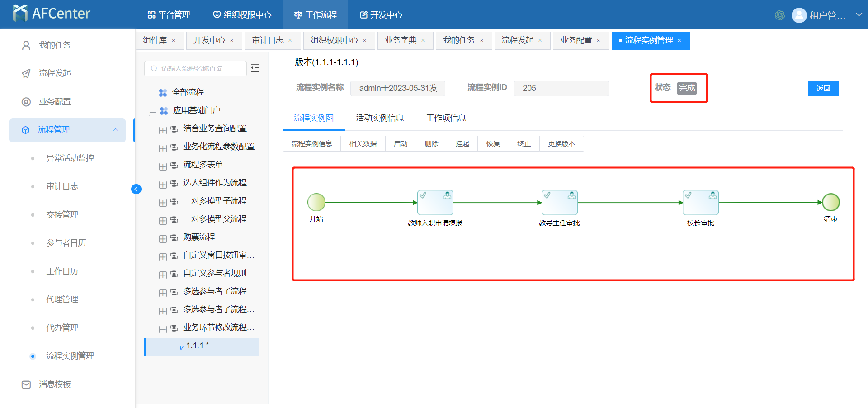The height and width of the screenshot is (408, 868).
Task: Click the 结束 end event circle
Action: tap(830, 202)
